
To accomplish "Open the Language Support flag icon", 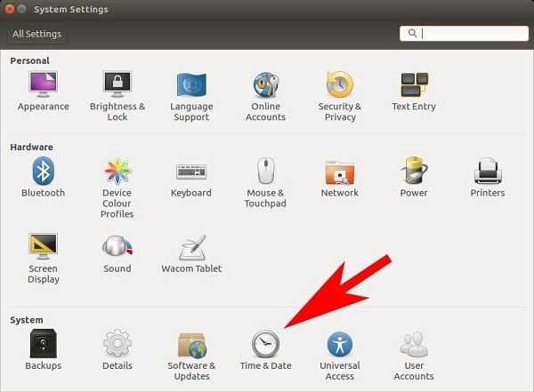I will [x=191, y=84].
